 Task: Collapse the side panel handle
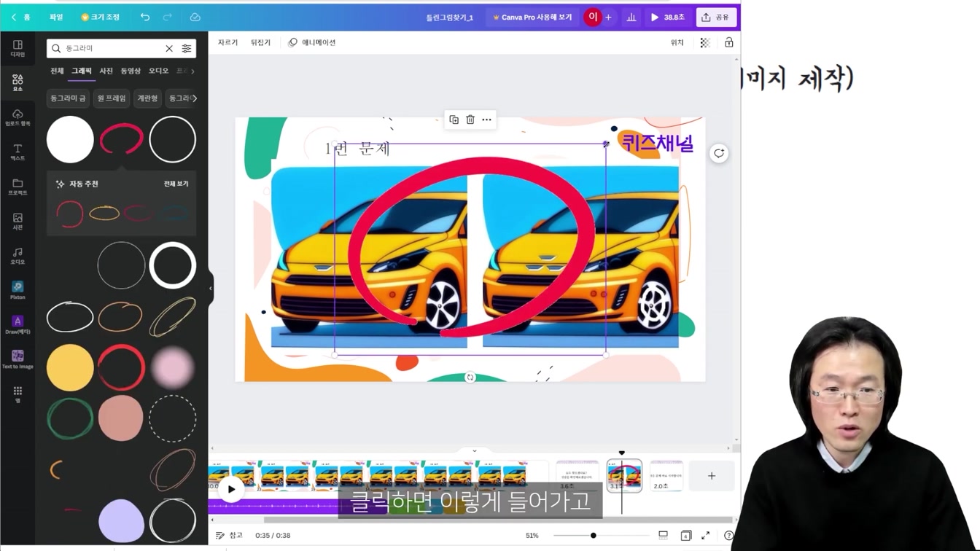[211, 288]
